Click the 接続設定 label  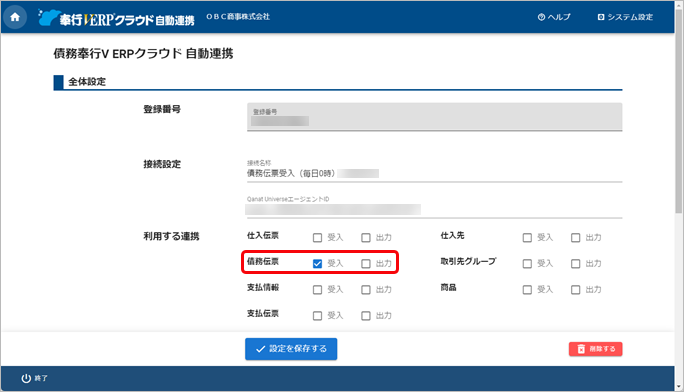tap(162, 164)
